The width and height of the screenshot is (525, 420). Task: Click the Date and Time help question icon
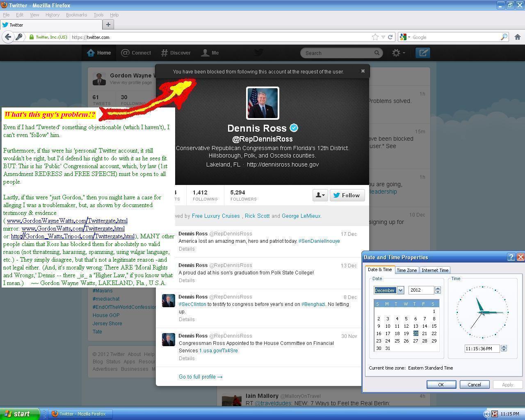[x=511, y=257]
